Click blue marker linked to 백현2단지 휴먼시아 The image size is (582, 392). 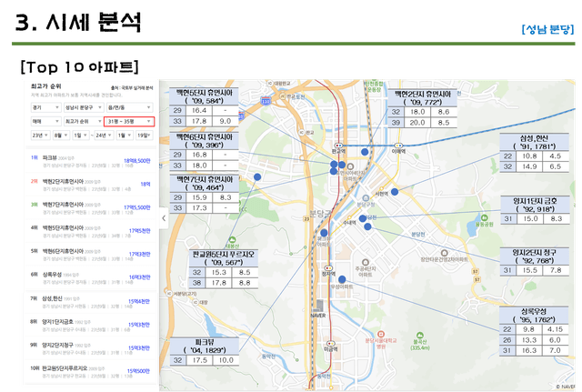point(365,152)
